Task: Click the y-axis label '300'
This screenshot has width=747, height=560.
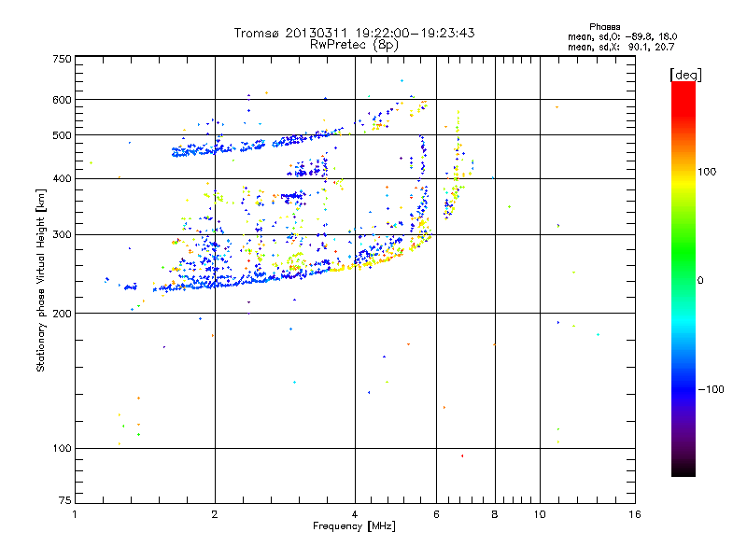Action: point(62,234)
